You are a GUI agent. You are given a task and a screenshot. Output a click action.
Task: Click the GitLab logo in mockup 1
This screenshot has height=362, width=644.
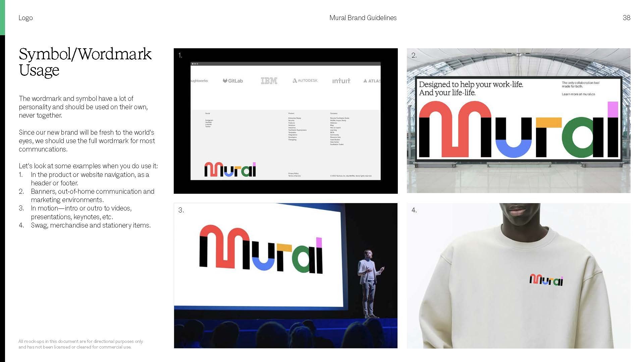tap(233, 81)
